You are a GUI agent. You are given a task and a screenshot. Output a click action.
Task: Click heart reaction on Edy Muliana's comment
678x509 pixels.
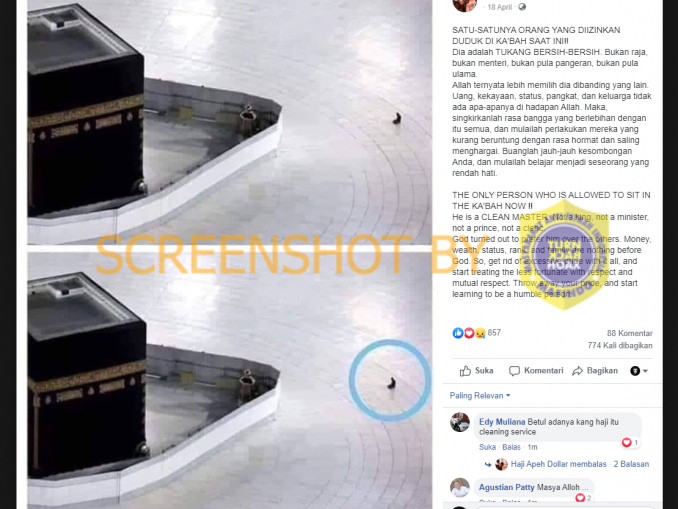click(x=626, y=442)
